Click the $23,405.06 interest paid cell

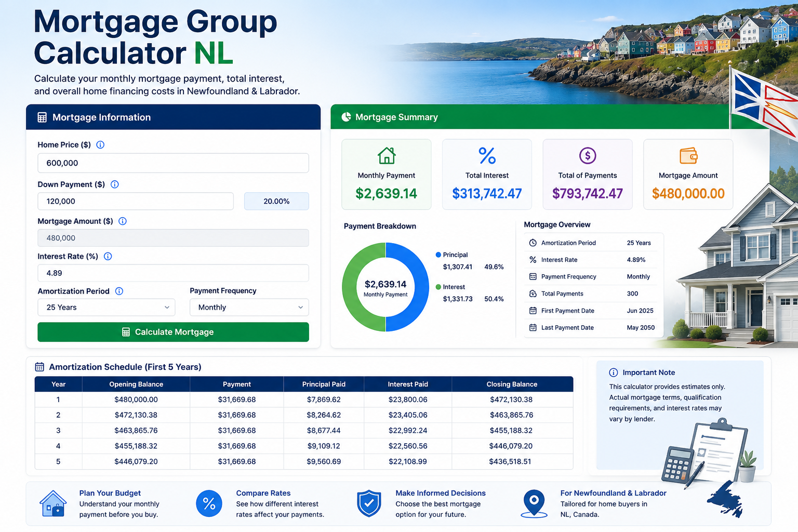coord(408,415)
